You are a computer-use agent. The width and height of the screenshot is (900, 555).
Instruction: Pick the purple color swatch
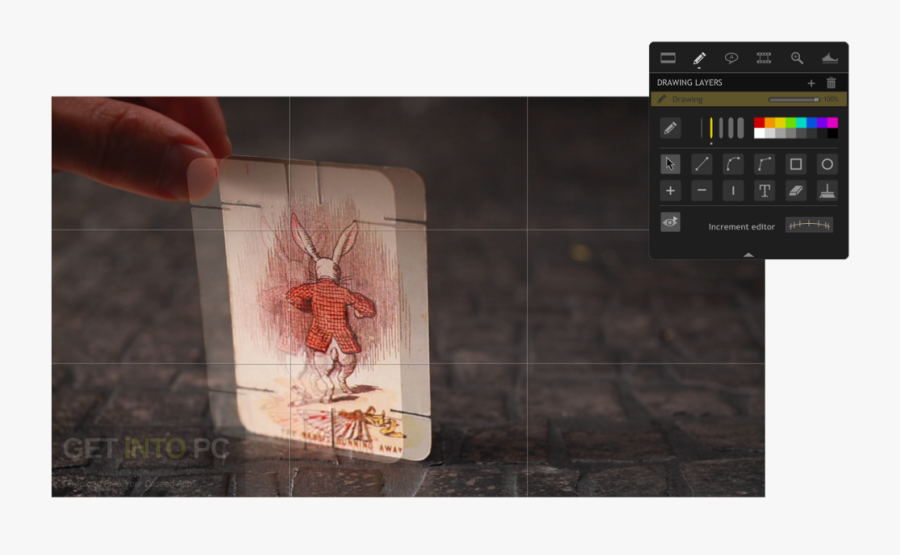pyautogui.click(x=822, y=122)
